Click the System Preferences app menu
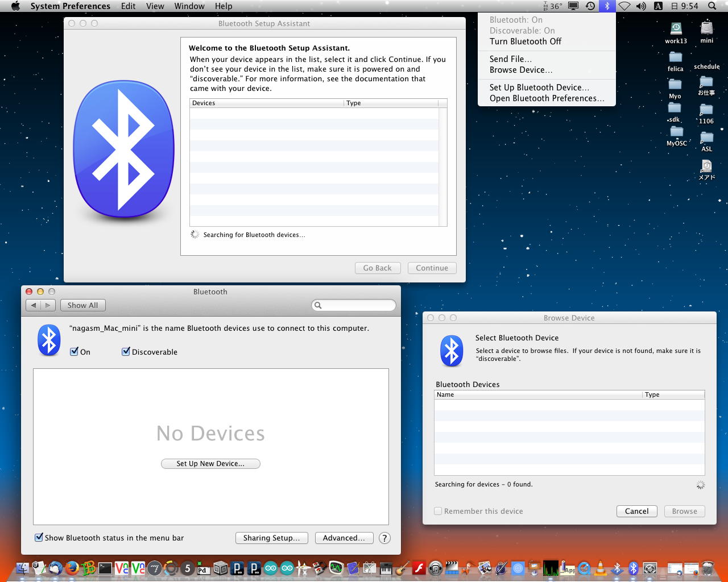Viewport: 728px width, 582px height. click(x=71, y=6)
